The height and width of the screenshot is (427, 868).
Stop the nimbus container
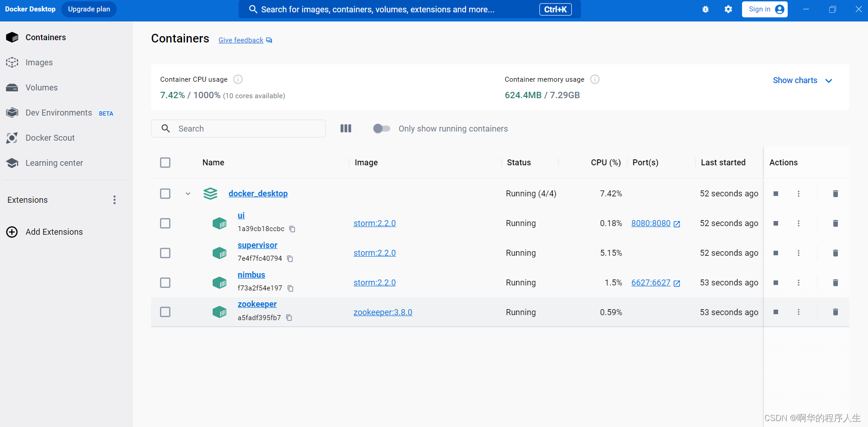click(776, 283)
